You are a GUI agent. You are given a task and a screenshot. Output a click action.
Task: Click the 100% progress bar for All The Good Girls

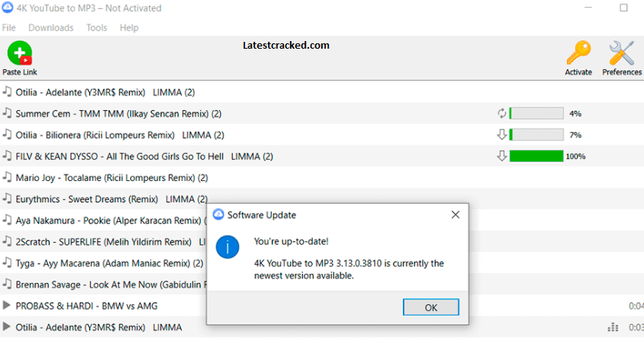537,156
